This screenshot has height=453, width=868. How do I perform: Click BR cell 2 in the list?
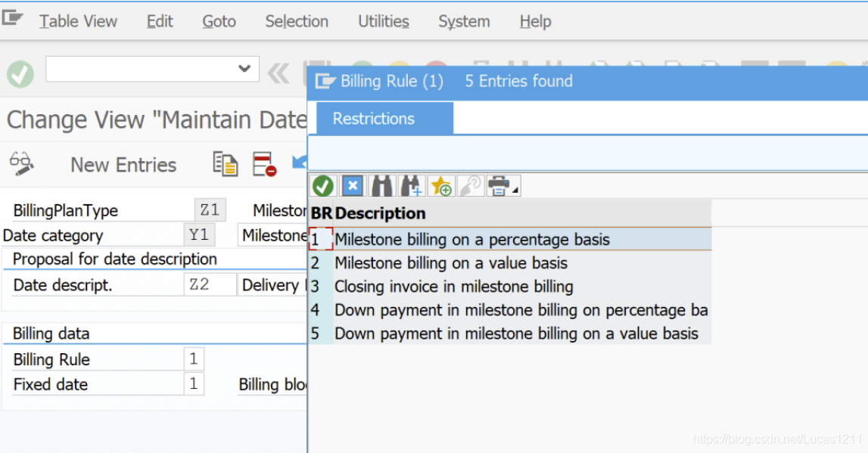tap(321, 263)
